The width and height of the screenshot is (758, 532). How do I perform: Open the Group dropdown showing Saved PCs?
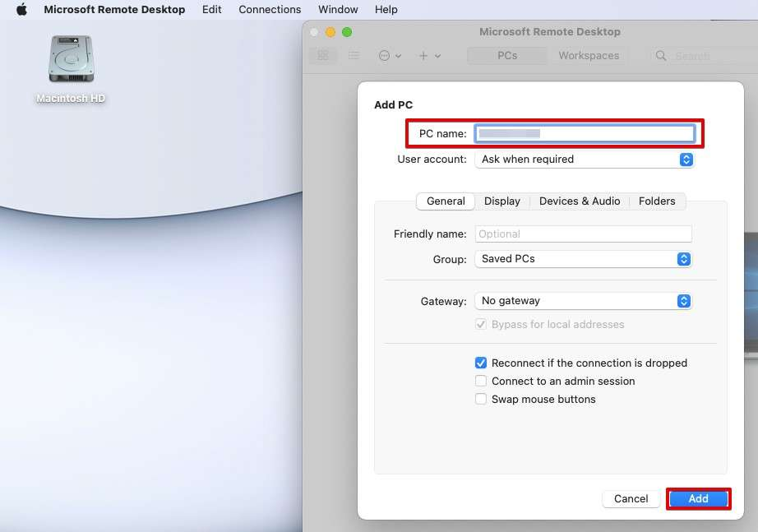pyautogui.click(x=584, y=259)
